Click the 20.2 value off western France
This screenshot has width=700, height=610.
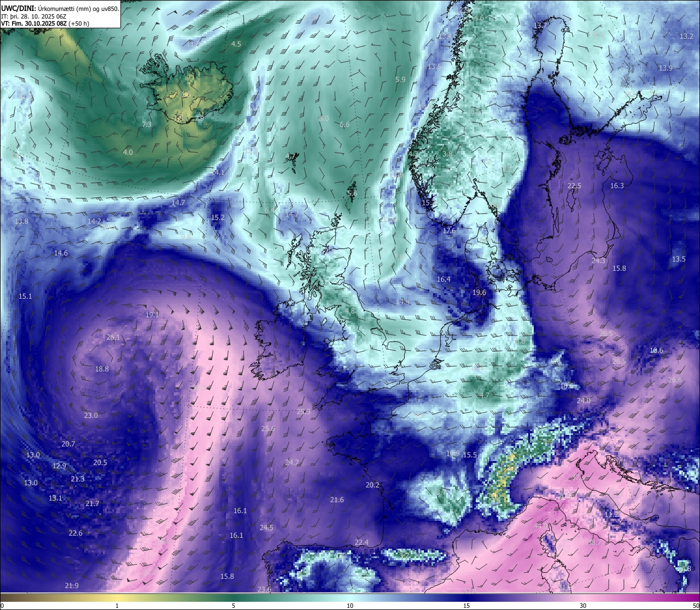tap(372, 485)
